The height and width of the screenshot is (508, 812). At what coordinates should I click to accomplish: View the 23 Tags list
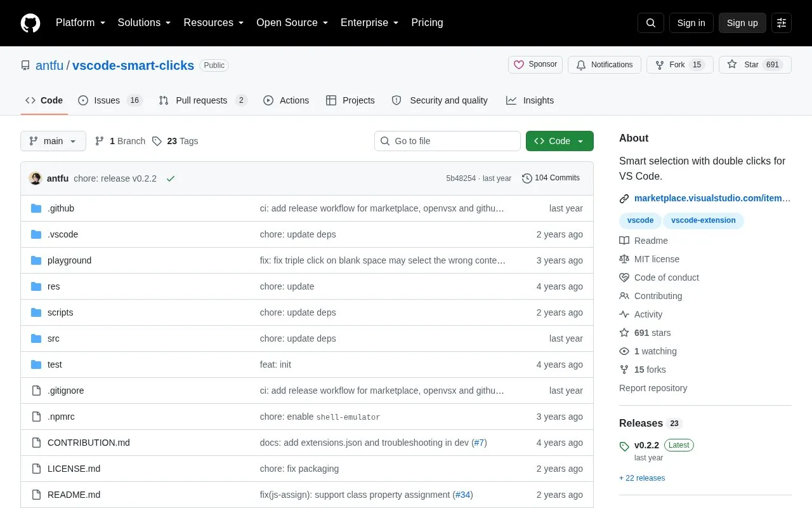tap(175, 141)
